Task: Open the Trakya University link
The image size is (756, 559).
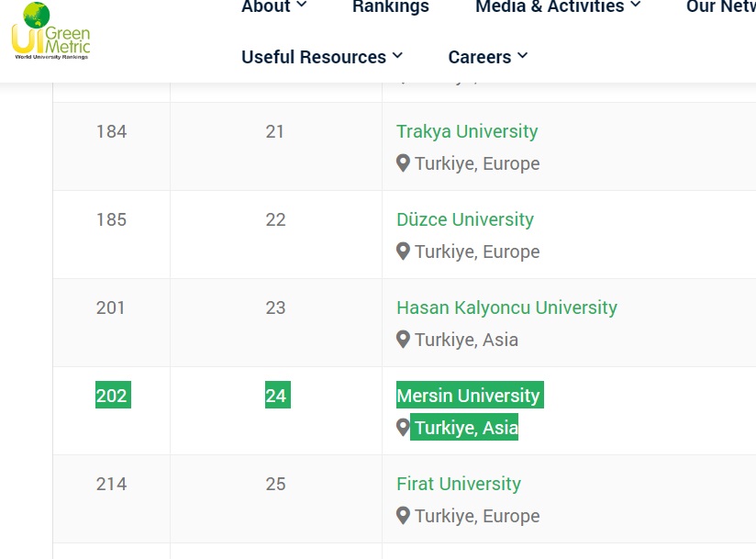Action: (467, 131)
